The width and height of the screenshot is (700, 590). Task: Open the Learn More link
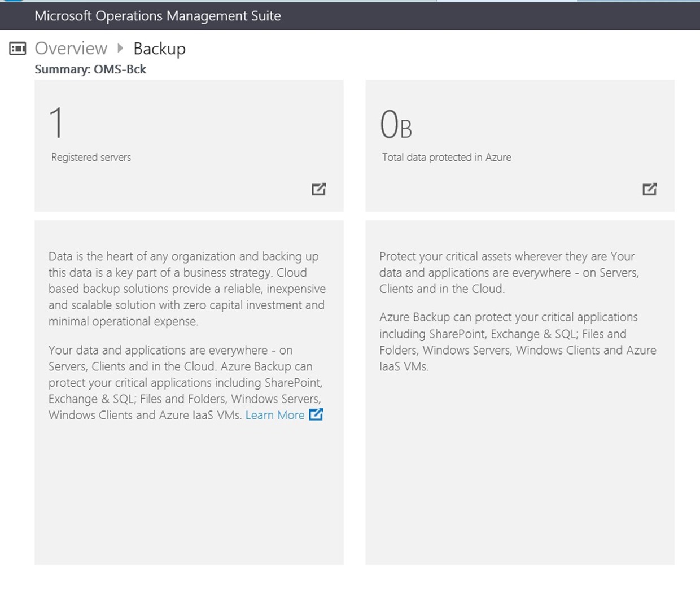point(275,415)
